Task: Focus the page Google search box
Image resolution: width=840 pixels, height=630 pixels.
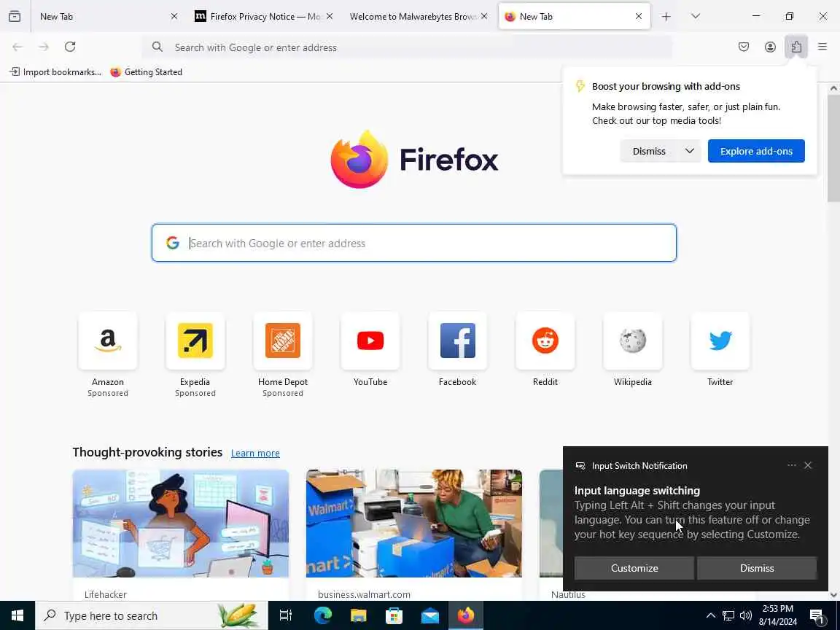Action: pyautogui.click(x=414, y=243)
